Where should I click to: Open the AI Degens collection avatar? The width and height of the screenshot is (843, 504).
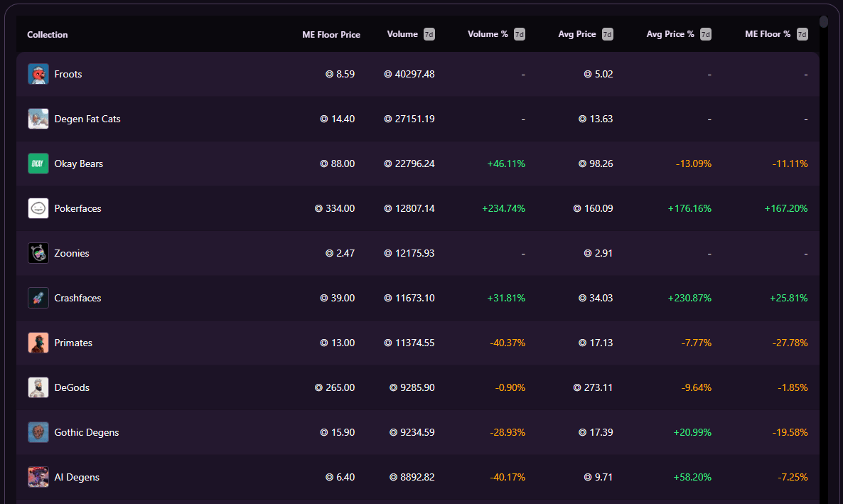point(38,477)
